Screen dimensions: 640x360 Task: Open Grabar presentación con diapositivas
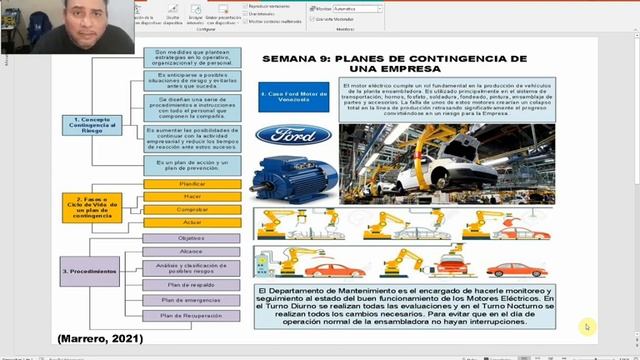coord(223,13)
